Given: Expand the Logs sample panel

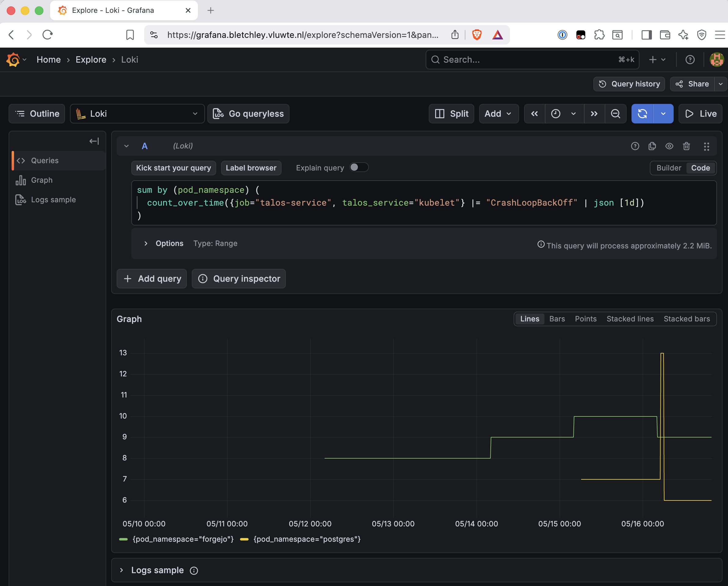Looking at the screenshot, I should coord(122,570).
